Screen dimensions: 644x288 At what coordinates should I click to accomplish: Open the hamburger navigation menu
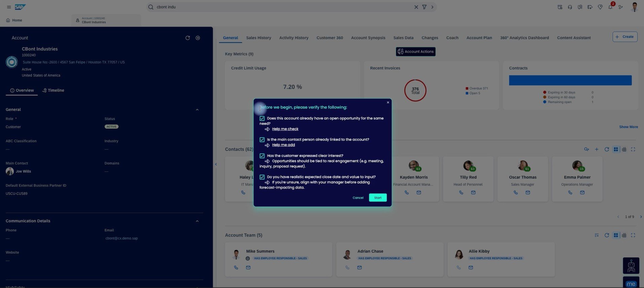(x=9, y=7)
